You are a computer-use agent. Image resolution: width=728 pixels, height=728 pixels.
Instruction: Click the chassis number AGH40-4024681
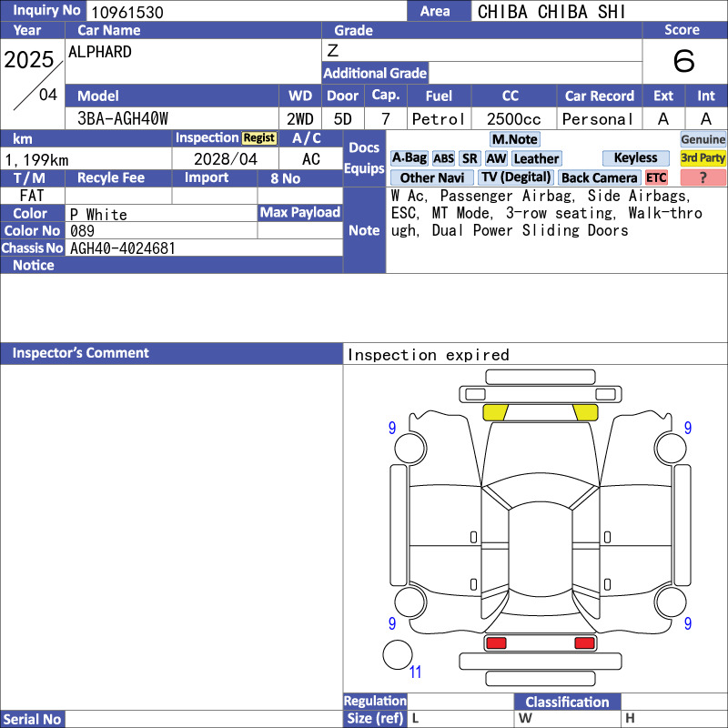[123, 248]
